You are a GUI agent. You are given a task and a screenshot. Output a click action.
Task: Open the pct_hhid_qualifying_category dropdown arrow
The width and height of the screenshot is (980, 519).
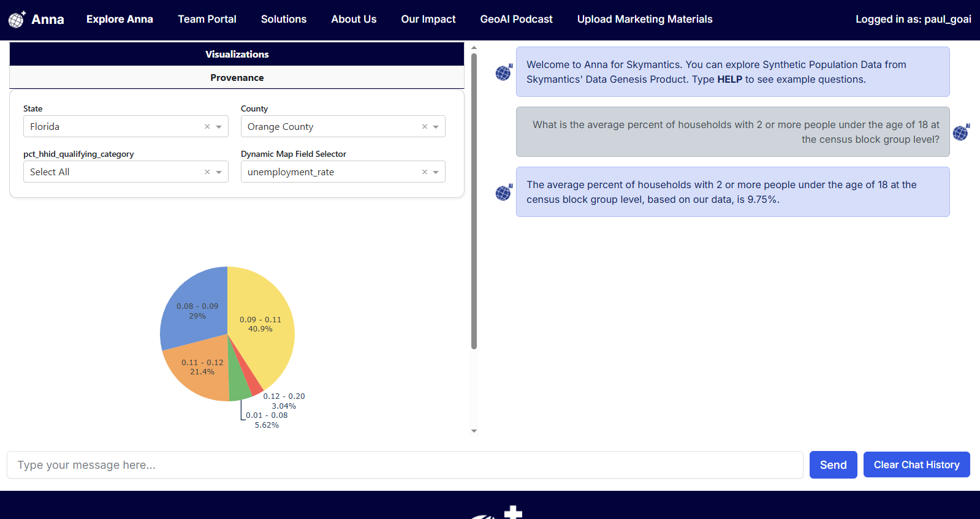[x=219, y=172]
